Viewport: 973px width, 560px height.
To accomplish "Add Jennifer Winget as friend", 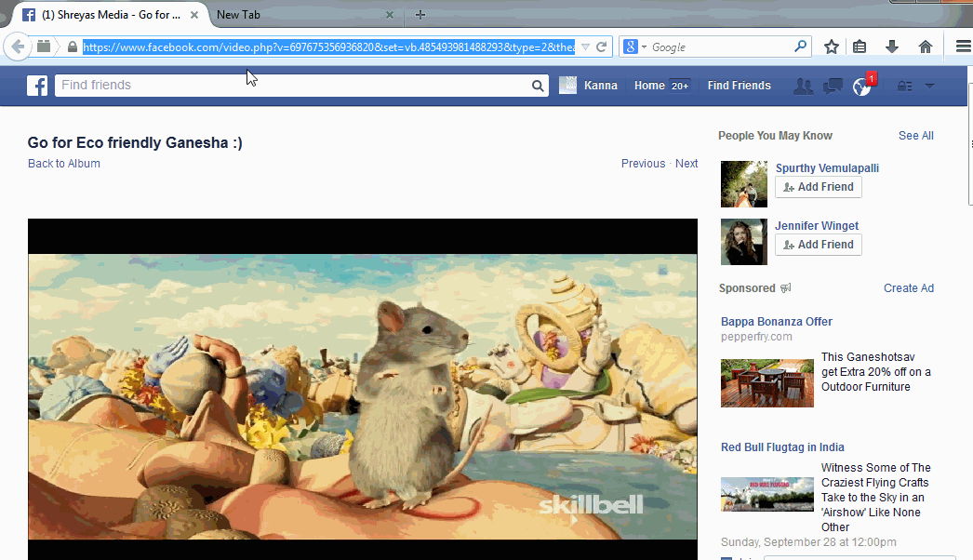I will click(x=819, y=245).
